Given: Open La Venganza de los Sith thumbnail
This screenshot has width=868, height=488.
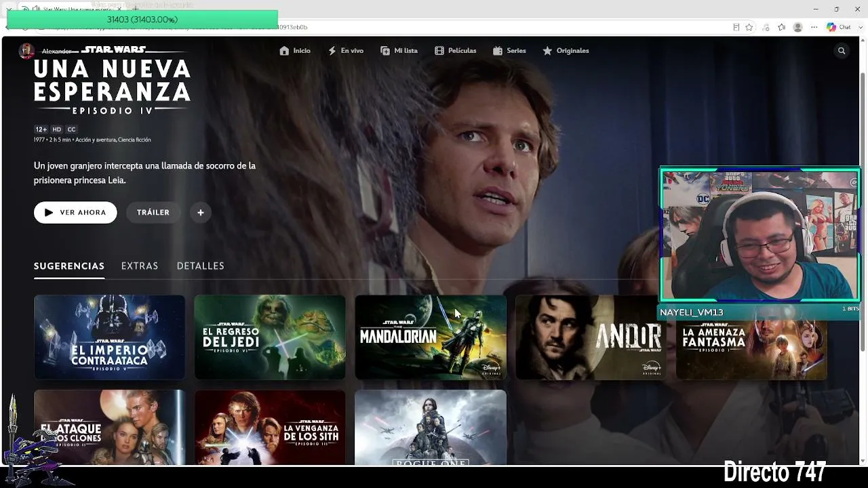Looking at the screenshot, I should click(x=270, y=428).
